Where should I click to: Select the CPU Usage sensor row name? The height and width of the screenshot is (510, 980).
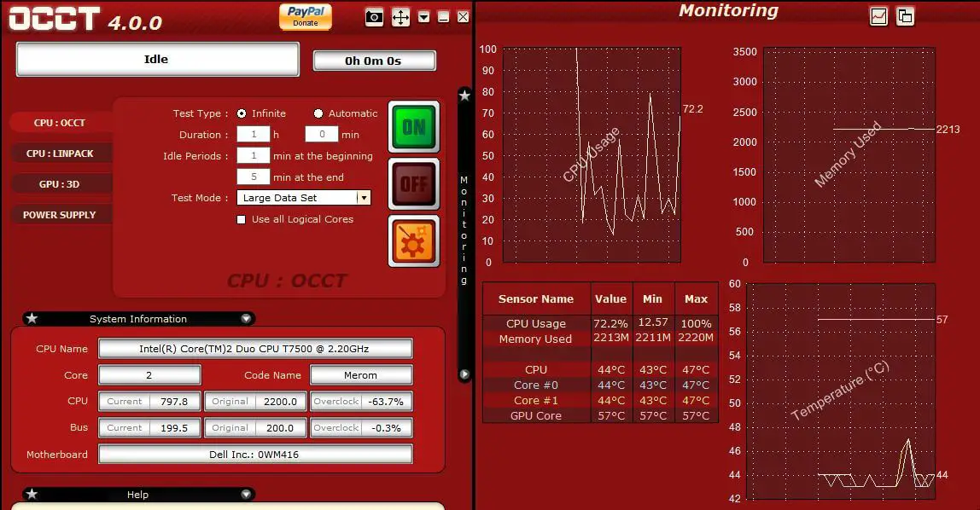click(x=536, y=323)
